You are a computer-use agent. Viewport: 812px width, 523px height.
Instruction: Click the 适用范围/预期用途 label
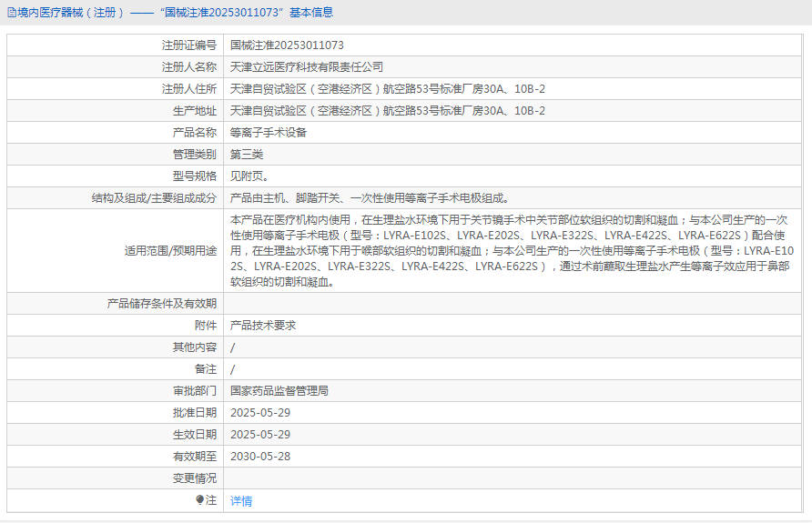pyautogui.click(x=170, y=251)
